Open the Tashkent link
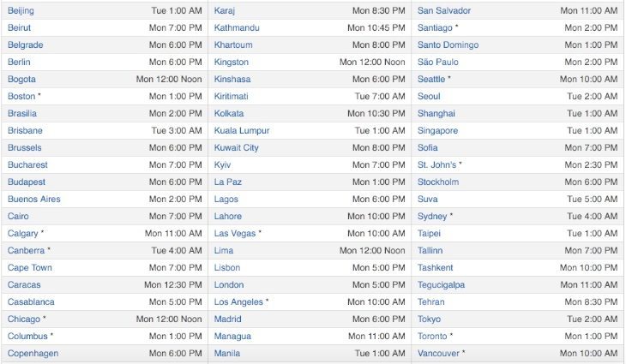This screenshot has height=364, width=626. click(x=435, y=268)
